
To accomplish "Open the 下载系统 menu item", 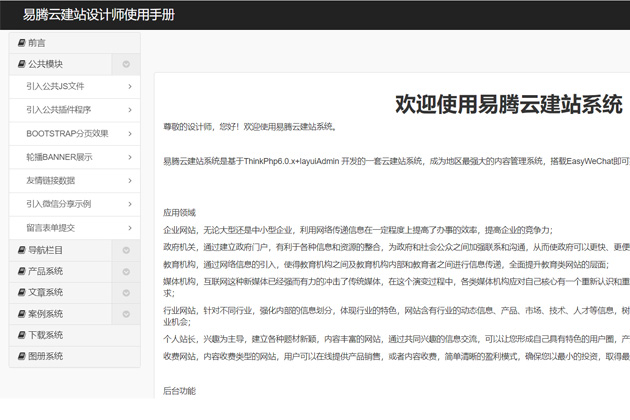I will [x=75, y=335].
